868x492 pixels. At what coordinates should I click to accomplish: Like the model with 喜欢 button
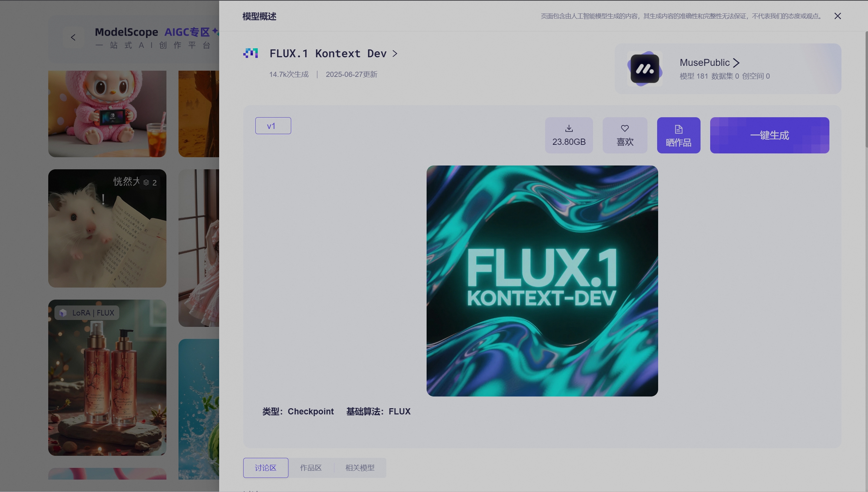[x=625, y=135]
